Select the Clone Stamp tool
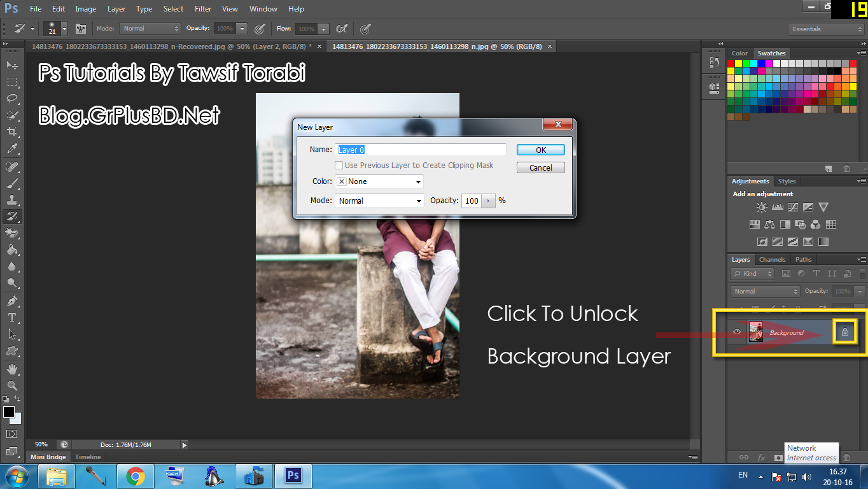Image resolution: width=868 pixels, height=489 pixels. pos(11,200)
